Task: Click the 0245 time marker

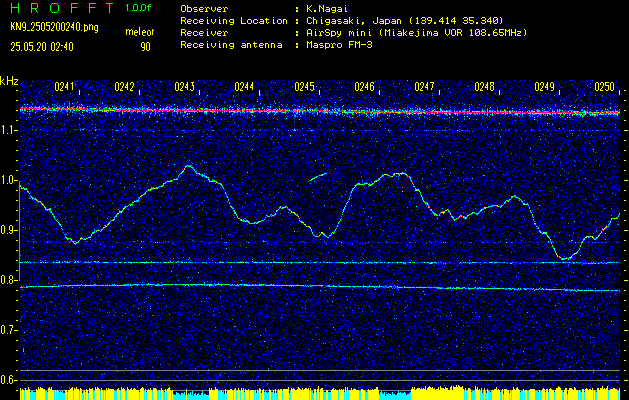Action: coord(304,87)
